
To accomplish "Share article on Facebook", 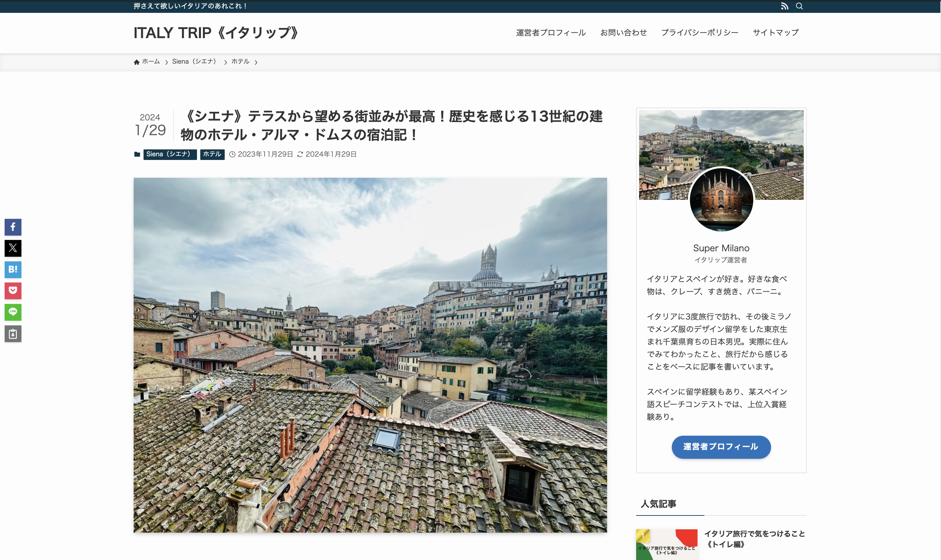I will click(x=13, y=227).
